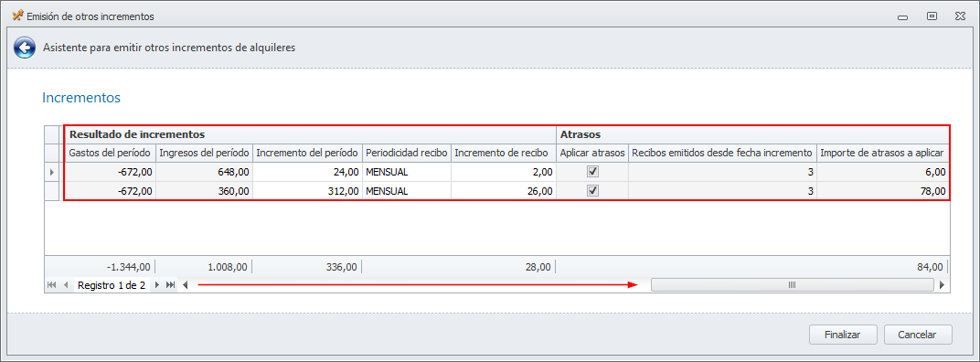Click the -1.344,00 total in footer
The height and width of the screenshot is (362, 980).
128,267
